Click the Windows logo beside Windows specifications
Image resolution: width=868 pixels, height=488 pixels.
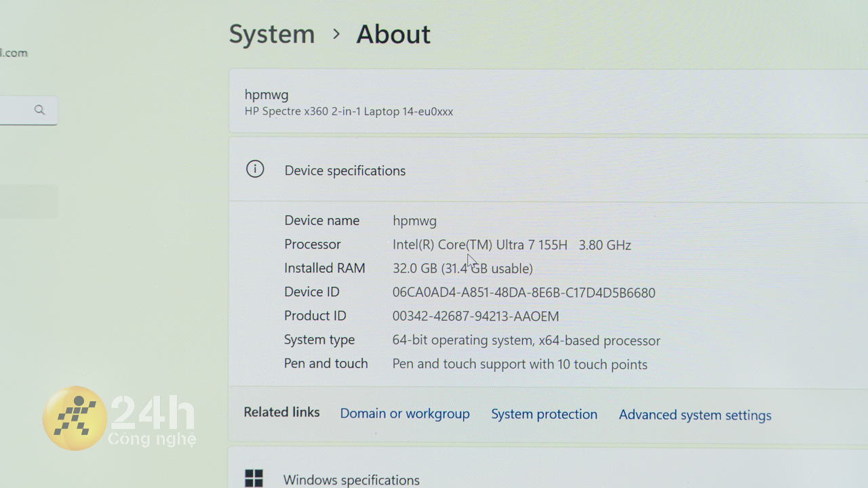click(254, 479)
